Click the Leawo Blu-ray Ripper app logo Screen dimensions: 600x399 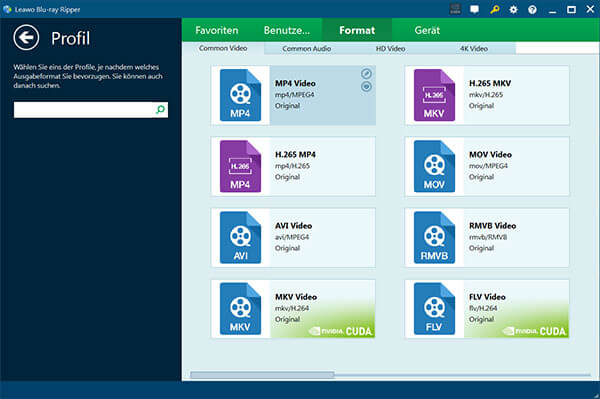[7, 9]
